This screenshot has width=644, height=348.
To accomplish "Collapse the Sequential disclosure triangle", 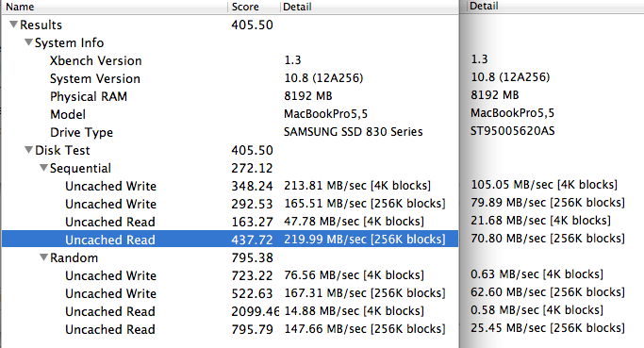I will [x=43, y=168].
